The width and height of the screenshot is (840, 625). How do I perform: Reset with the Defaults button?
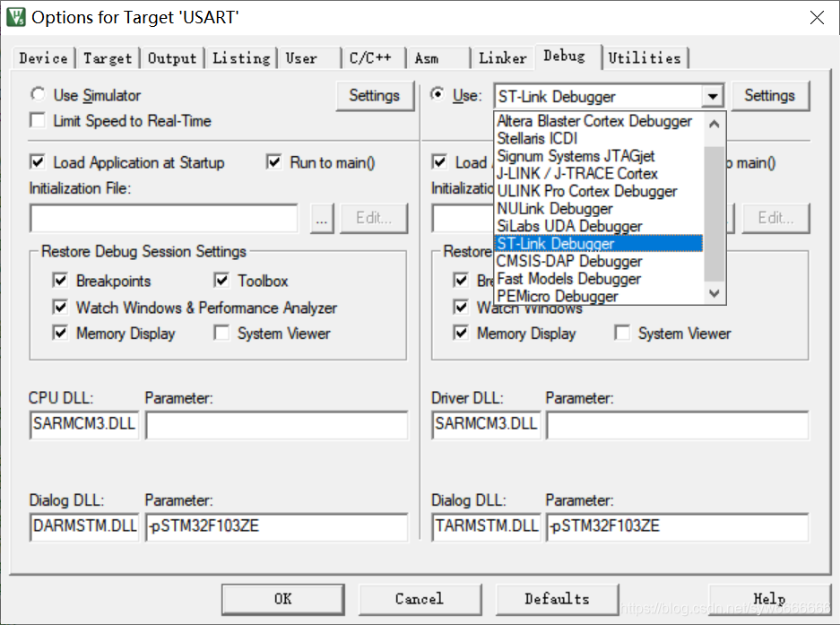point(557,599)
